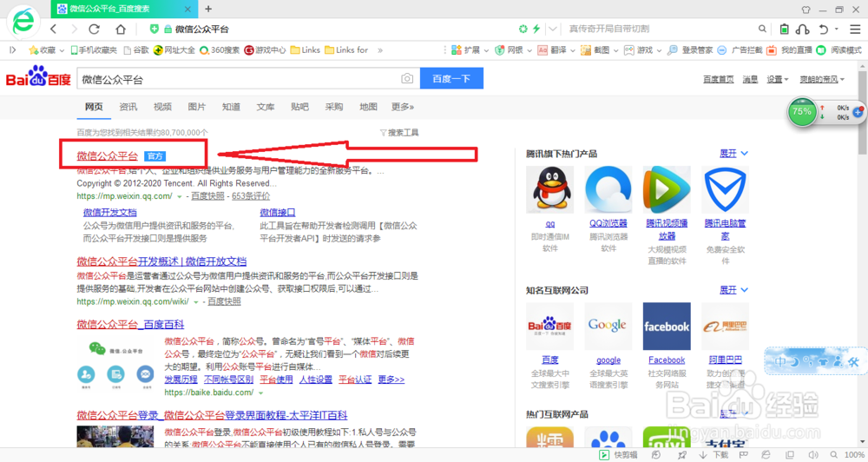Open the browser hamburger main menu

coord(855,29)
